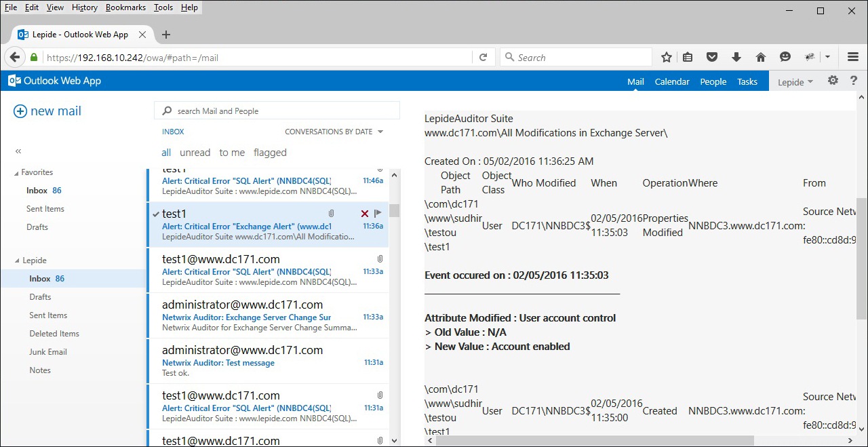
Task: Open the Lepide Deleted Items folder
Action: 53,333
